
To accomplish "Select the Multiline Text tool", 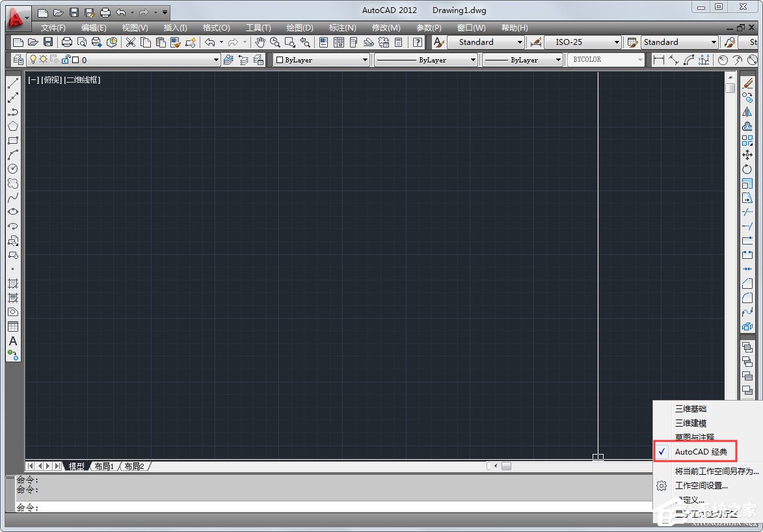I will click(x=14, y=341).
